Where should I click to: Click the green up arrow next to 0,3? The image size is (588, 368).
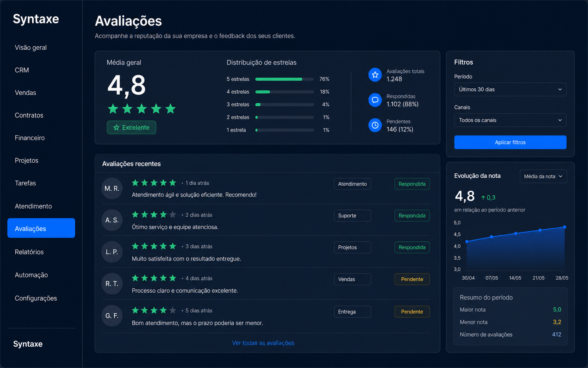(483, 198)
